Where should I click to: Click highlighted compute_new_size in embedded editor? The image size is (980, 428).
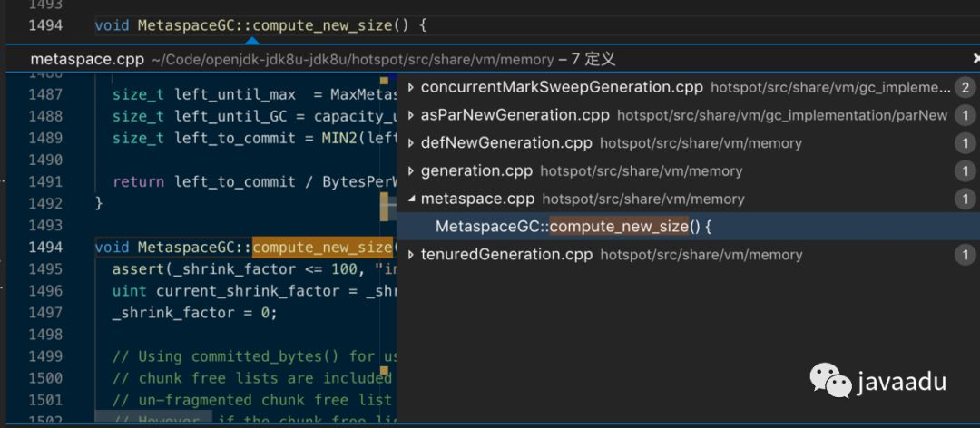323,248
